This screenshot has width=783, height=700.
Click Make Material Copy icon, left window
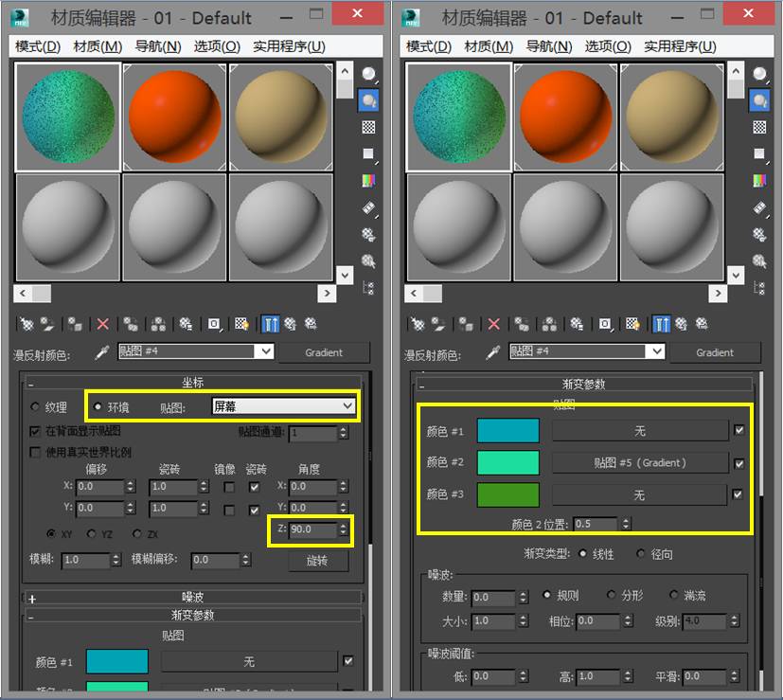[x=131, y=324]
